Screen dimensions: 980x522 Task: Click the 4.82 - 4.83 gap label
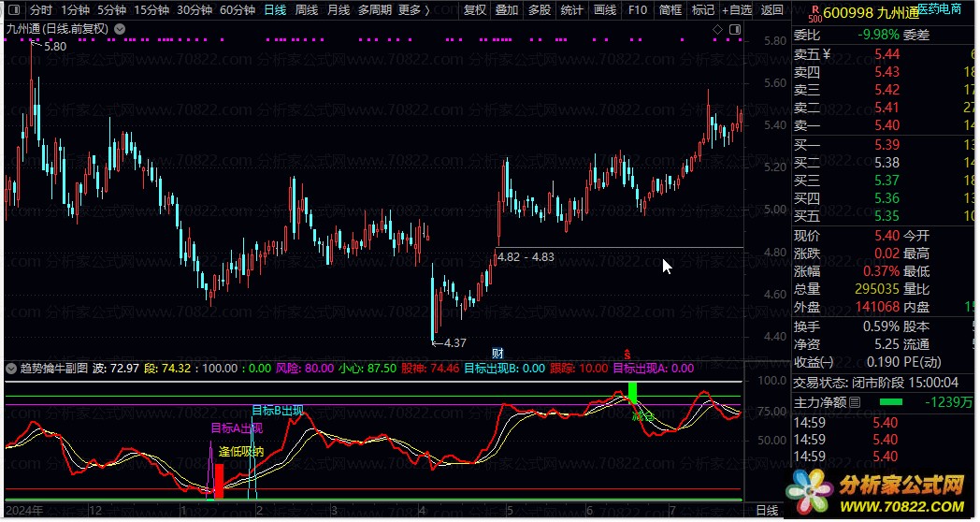tap(526, 257)
